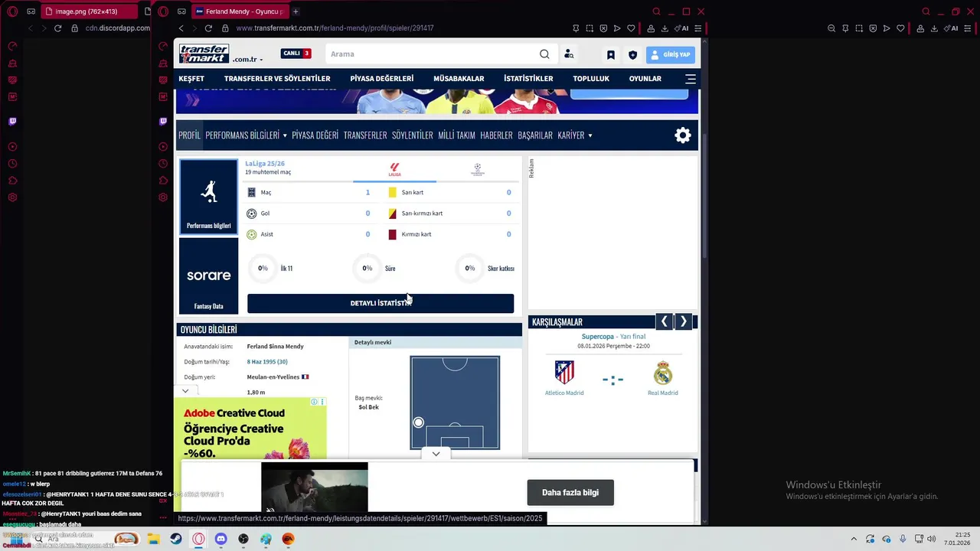Open the settings gear on player nav bar
Viewport: 980px width, 551px height.
click(683, 135)
